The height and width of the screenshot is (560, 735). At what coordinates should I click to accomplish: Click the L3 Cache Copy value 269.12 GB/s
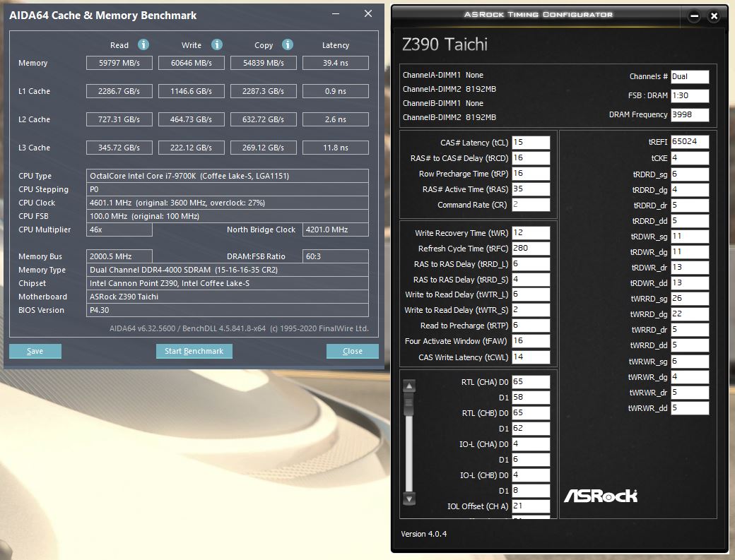[264, 148]
